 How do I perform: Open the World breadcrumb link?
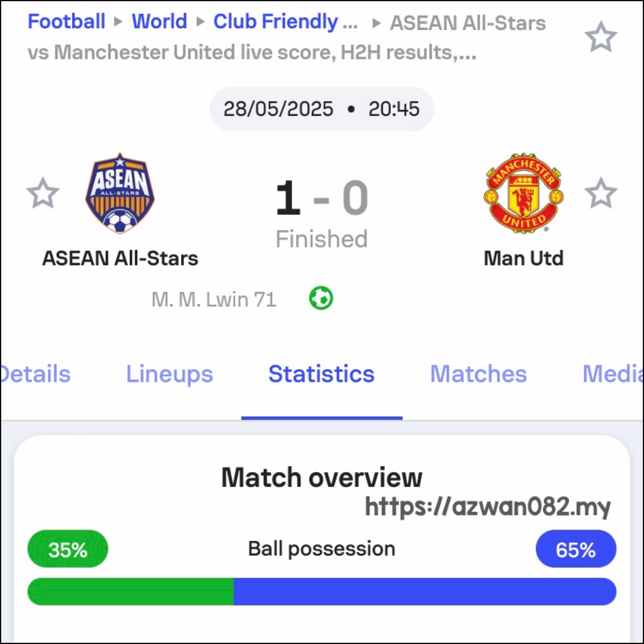[x=160, y=21]
